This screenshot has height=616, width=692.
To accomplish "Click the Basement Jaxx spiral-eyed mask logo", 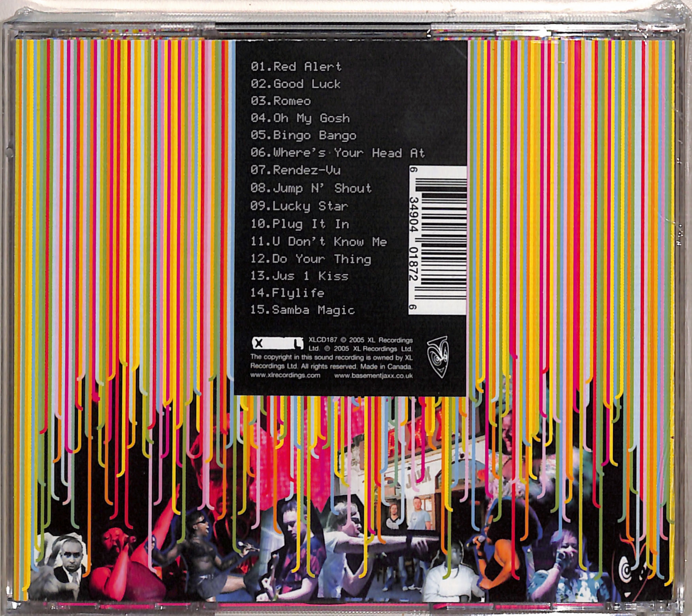I will [x=438, y=357].
